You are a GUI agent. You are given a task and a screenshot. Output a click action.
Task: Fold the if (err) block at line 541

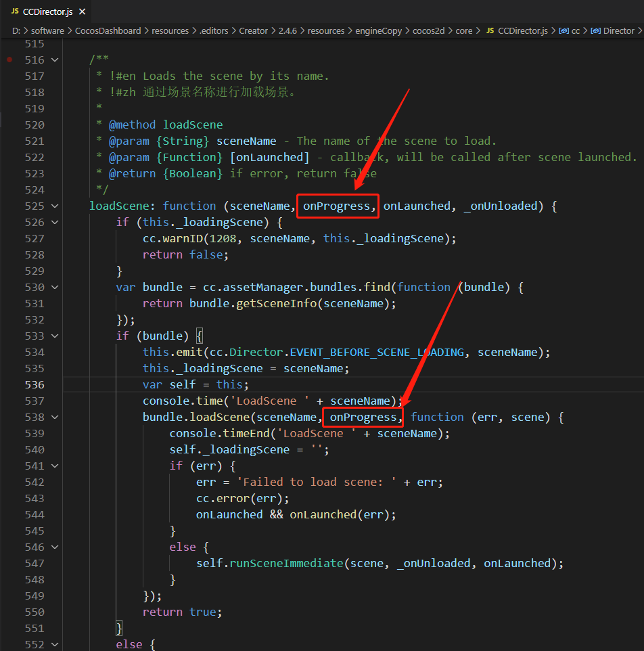(55, 466)
